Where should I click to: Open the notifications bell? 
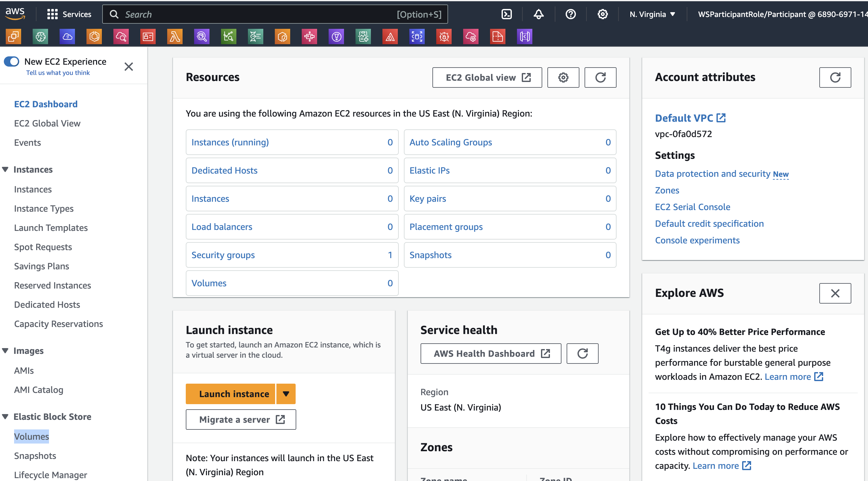coord(538,14)
